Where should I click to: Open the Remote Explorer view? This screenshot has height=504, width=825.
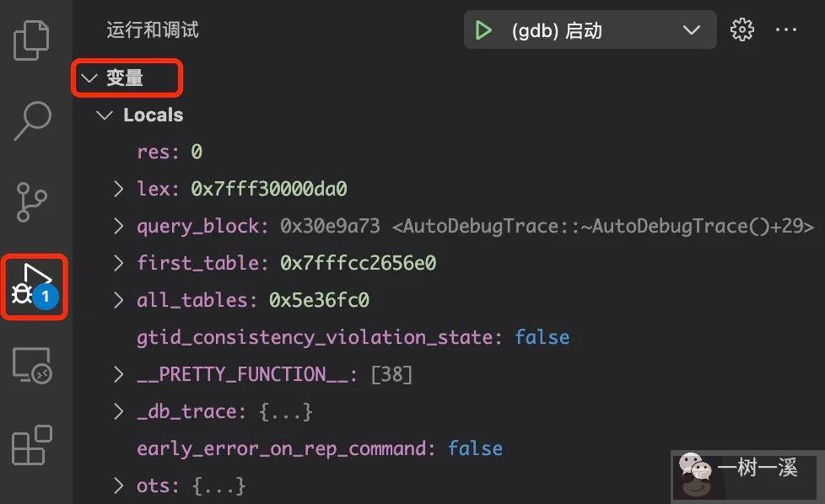click(x=32, y=365)
